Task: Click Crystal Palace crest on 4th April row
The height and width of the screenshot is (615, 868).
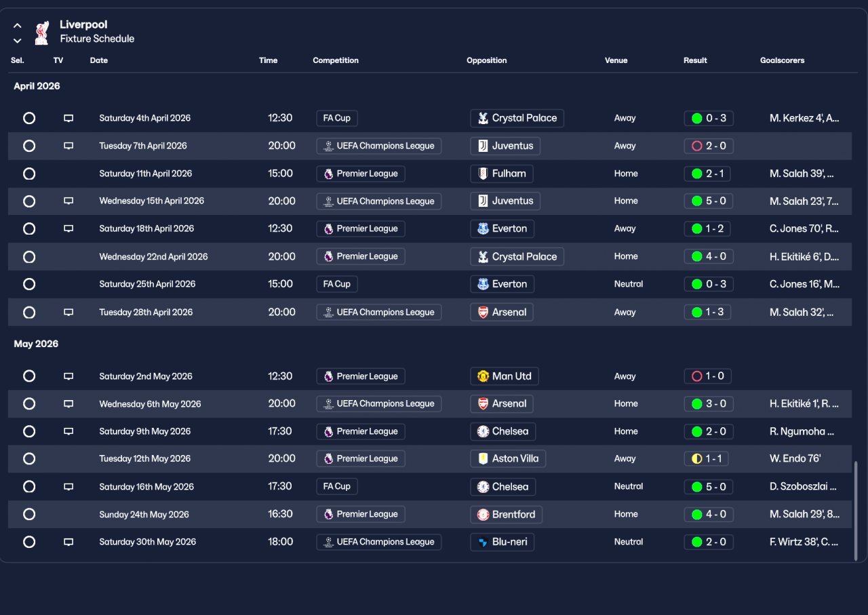Action: tap(483, 118)
